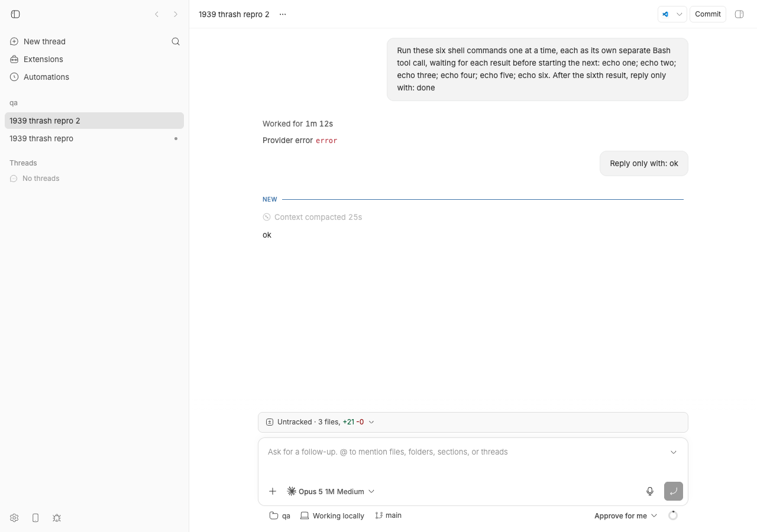Click the unread dot on '1939 thrash repro'
Viewport: 757px width, 532px height.
(x=176, y=138)
